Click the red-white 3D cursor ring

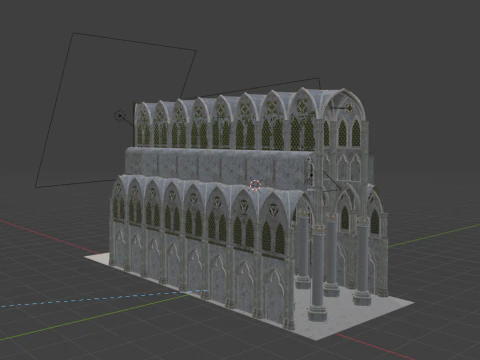coord(255,185)
